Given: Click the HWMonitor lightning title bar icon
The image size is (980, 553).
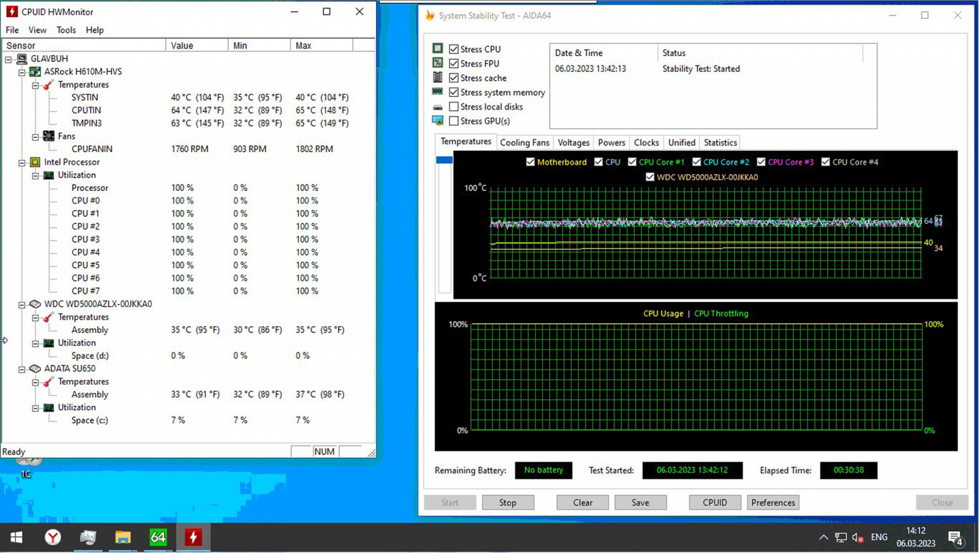Looking at the screenshot, I should (x=12, y=11).
